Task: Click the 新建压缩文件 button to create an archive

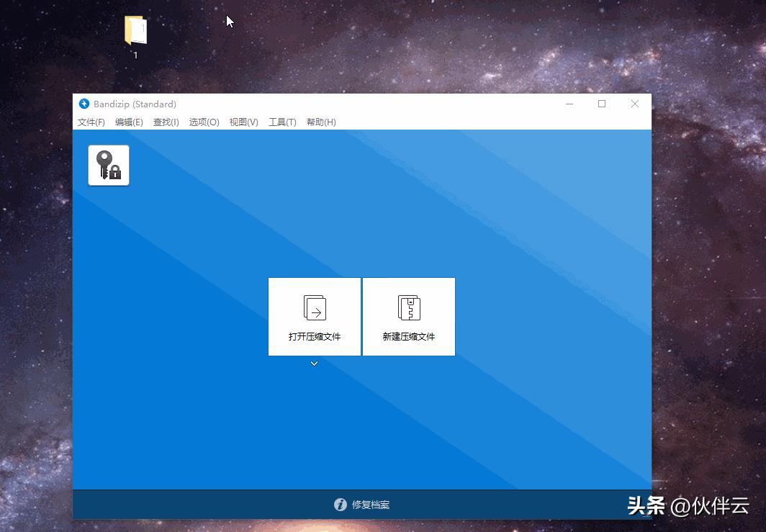Action: (x=408, y=336)
